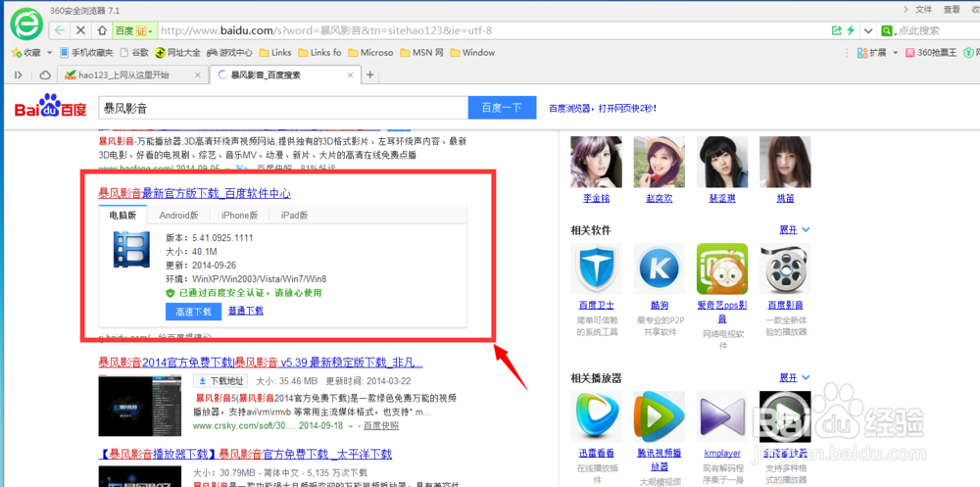Open 手机收藏夹 bookmark
The height and width of the screenshot is (487, 980).
click(x=86, y=53)
